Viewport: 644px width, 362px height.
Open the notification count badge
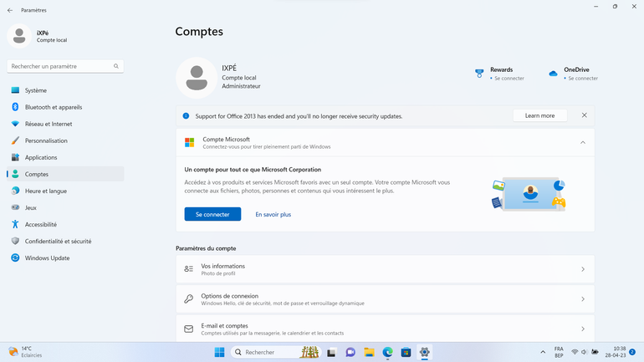(x=632, y=352)
